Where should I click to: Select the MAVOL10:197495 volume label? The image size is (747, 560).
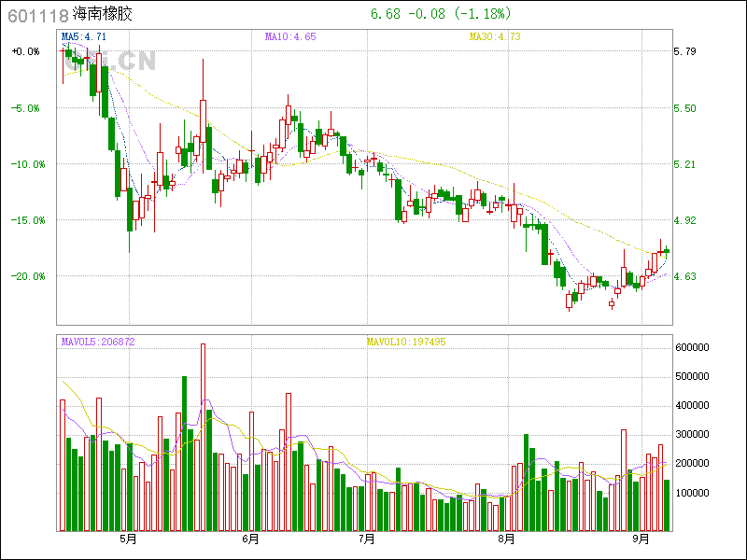[x=406, y=342]
